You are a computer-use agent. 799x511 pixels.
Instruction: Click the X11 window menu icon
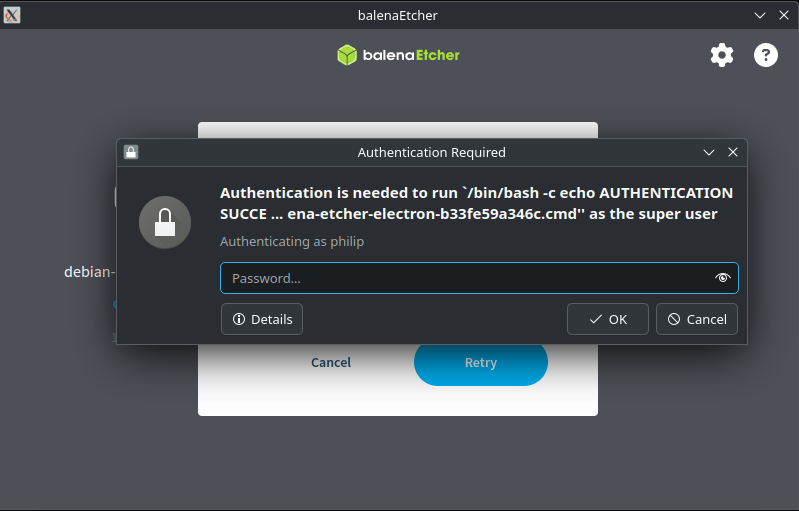[x=12, y=15]
